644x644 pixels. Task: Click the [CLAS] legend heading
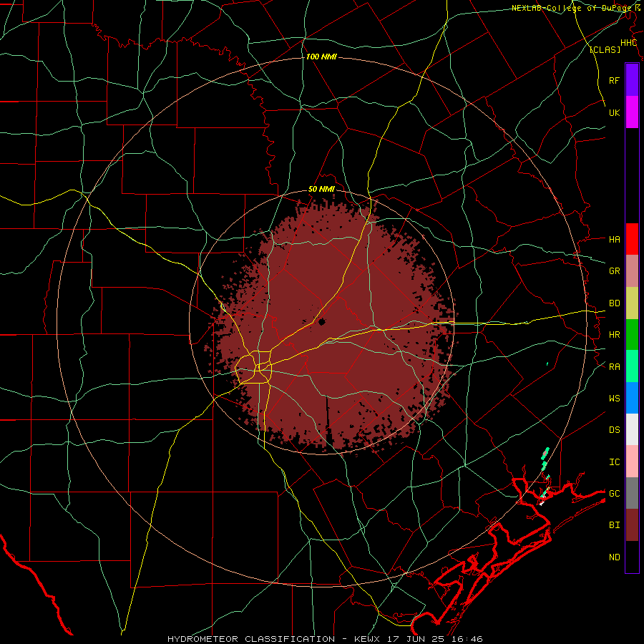coord(605,49)
